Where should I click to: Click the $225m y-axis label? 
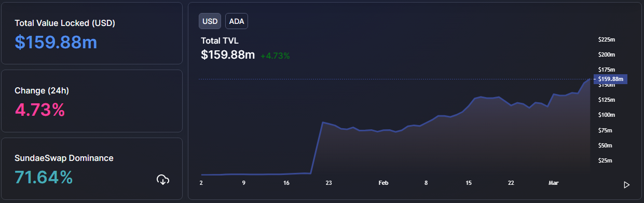pyautogui.click(x=606, y=39)
